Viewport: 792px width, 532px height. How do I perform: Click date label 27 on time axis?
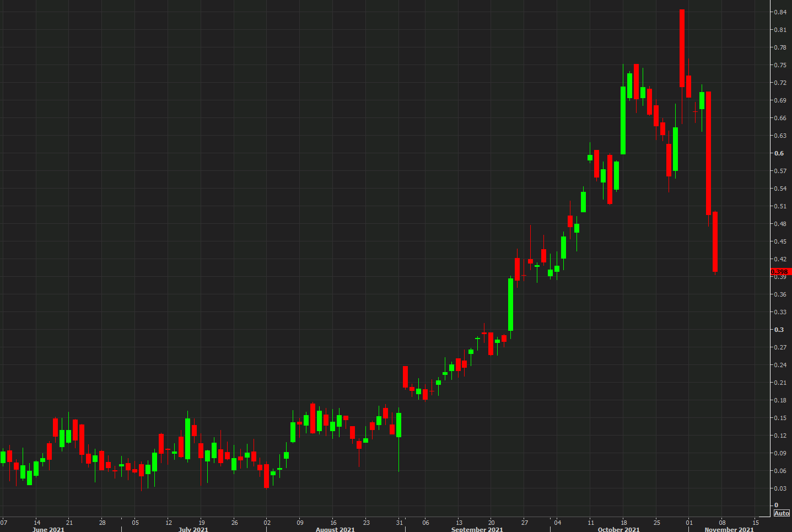pyautogui.click(x=525, y=522)
